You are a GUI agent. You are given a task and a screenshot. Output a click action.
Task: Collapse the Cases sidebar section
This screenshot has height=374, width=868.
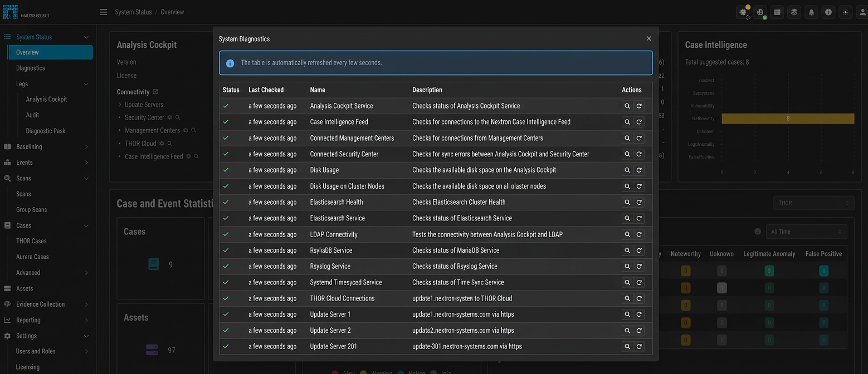86,226
